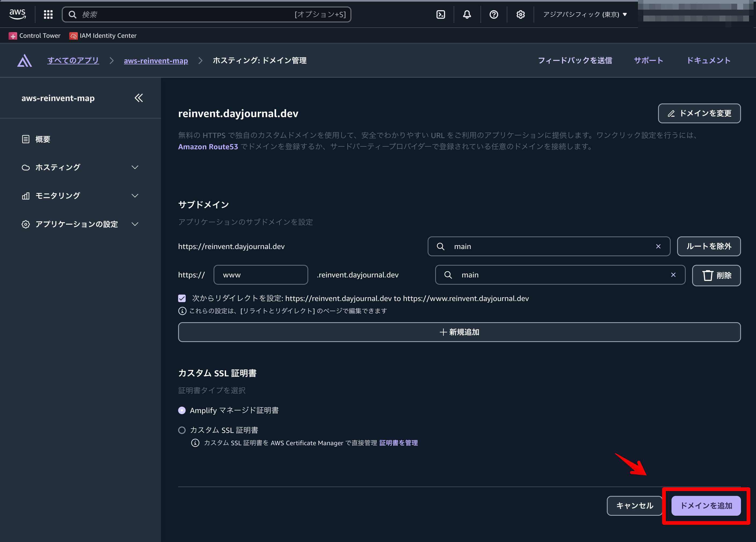Open the notifications bell
This screenshot has height=542, width=756.
click(467, 14)
